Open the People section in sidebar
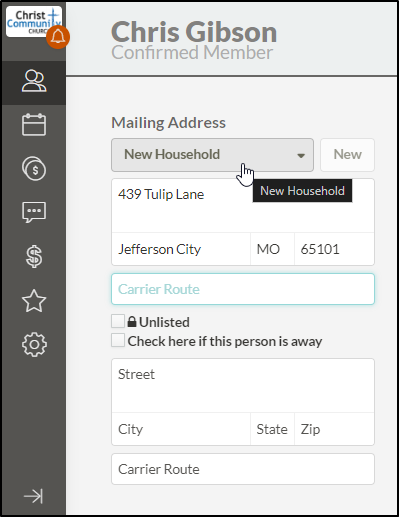399x517 pixels. pos(34,81)
